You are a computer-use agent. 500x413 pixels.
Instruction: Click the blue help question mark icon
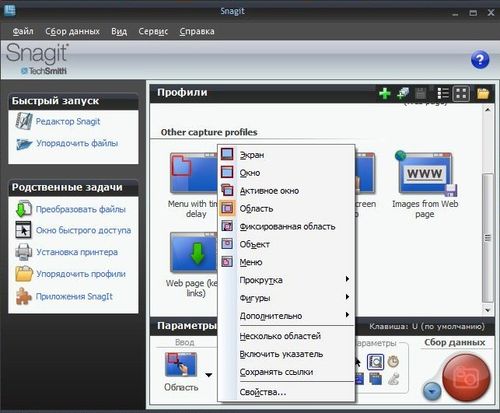(480, 60)
